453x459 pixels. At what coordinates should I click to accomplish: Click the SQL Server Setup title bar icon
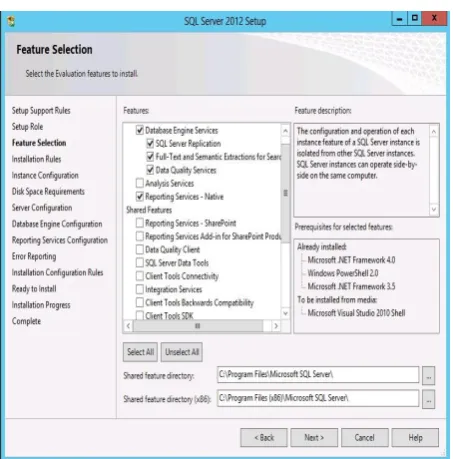click(12, 21)
